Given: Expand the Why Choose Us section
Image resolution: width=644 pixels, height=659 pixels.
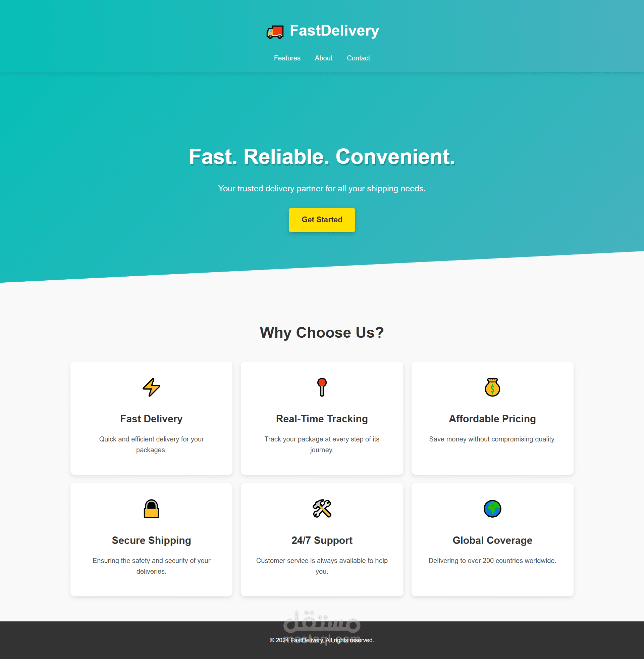Looking at the screenshot, I should click(322, 332).
